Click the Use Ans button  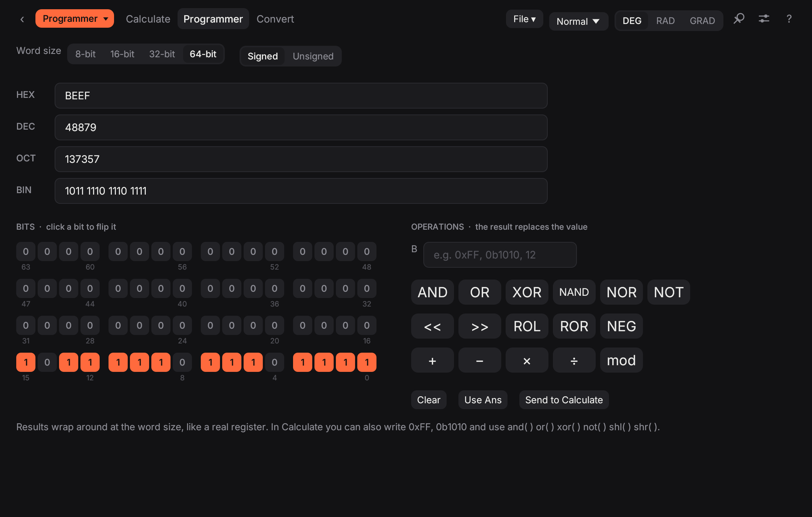pyautogui.click(x=483, y=400)
